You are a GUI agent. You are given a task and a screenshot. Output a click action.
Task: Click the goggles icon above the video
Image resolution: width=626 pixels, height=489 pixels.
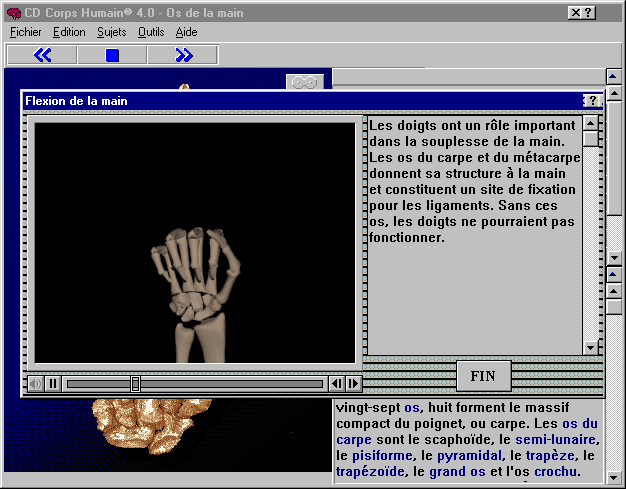pyautogui.click(x=305, y=82)
